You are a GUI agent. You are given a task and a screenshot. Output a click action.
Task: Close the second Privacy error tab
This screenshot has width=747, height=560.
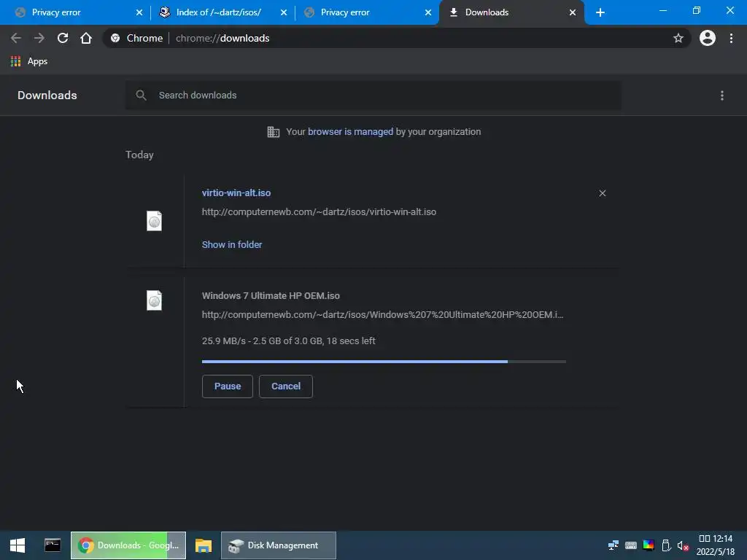pyautogui.click(x=427, y=12)
